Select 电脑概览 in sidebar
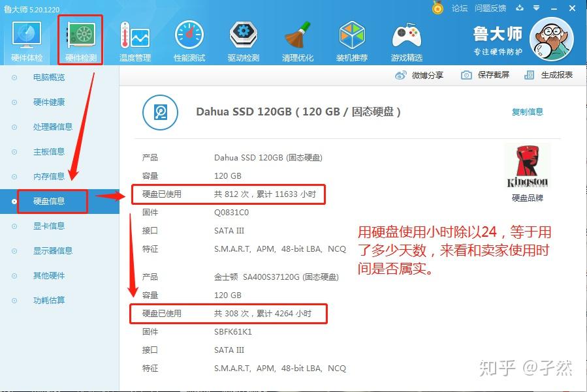This screenshot has width=587, height=392. coord(49,78)
